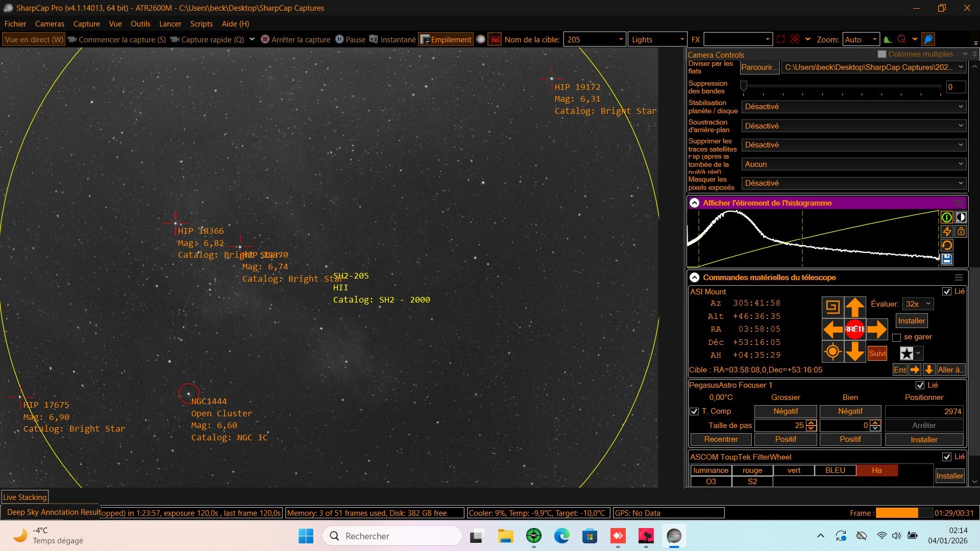Click the red square selection icon near FX
This screenshot has height=551, width=980.
coord(781,39)
